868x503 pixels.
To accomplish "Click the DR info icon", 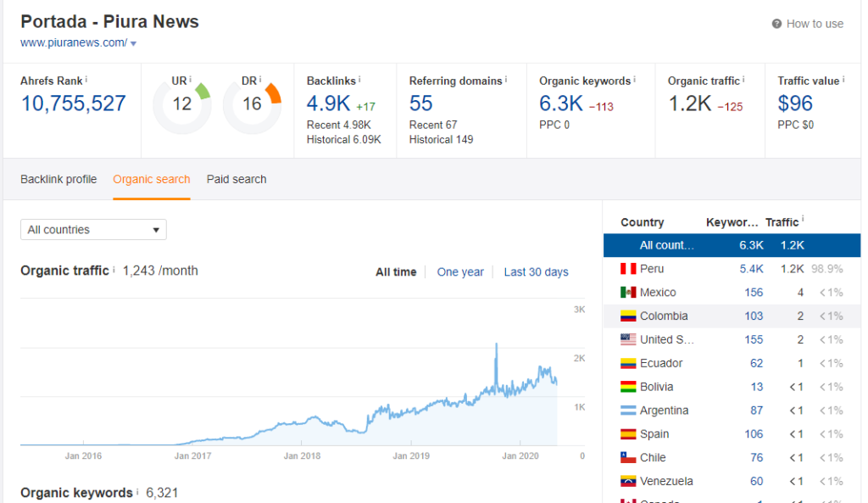I will (261, 80).
